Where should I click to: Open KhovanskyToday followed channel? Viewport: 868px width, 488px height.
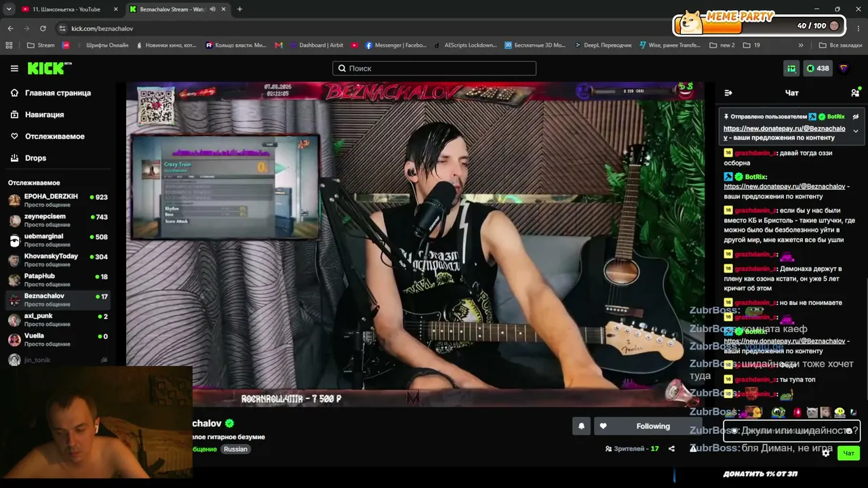coord(58,260)
